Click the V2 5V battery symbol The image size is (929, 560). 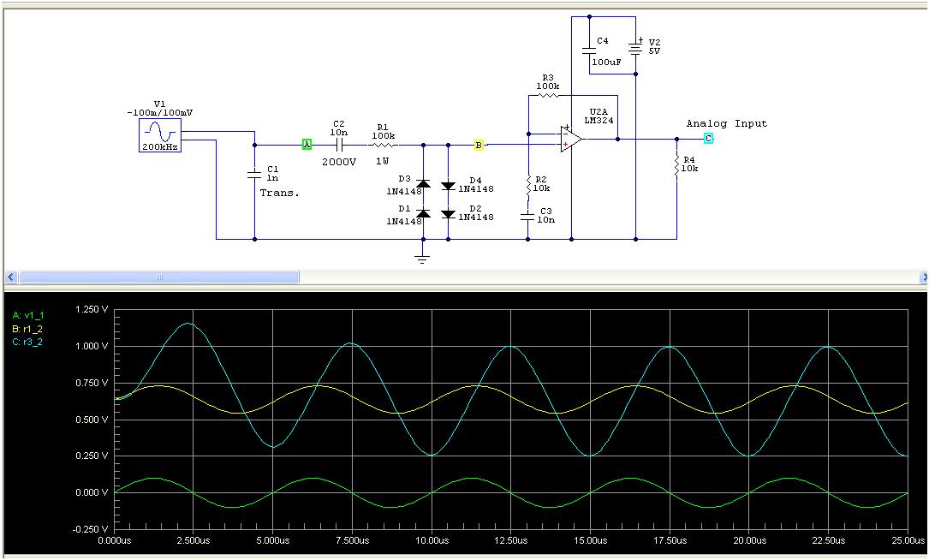coord(635,47)
